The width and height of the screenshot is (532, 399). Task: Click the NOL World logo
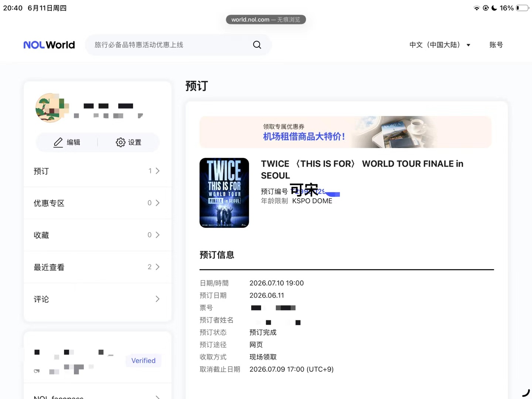tap(49, 45)
